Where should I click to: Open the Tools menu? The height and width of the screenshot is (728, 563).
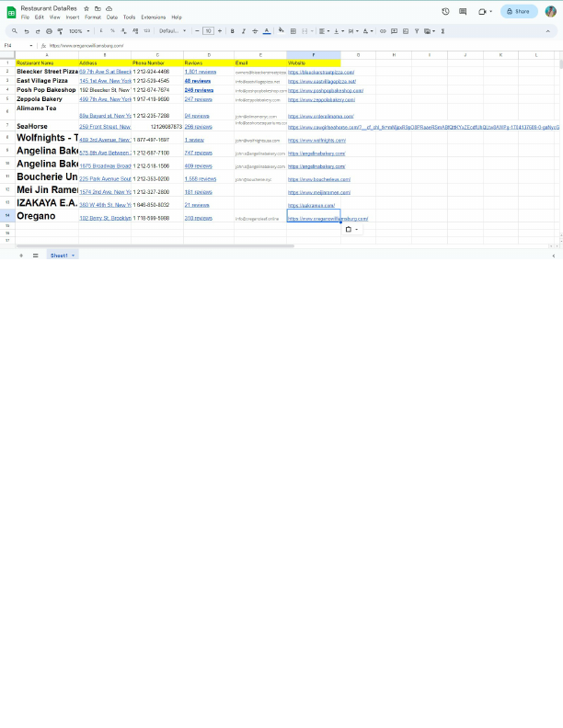point(129,17)
